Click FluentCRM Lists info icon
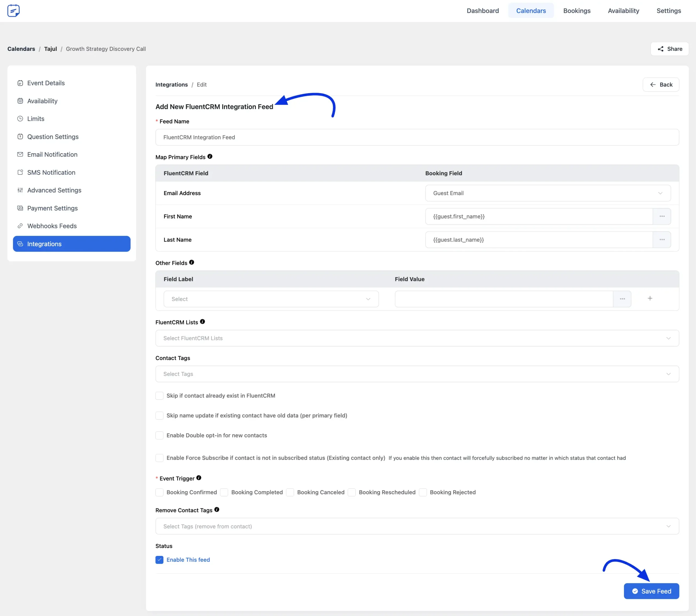The image size is (696, 616). click(x=202, y=322)
